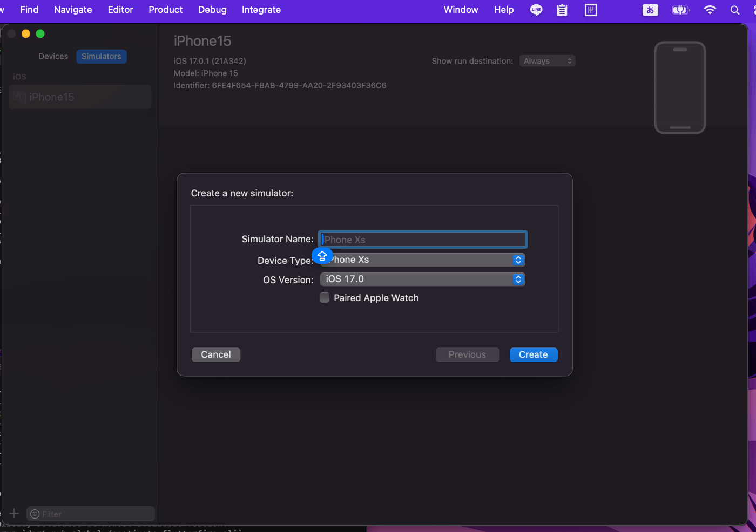756x532 pixels.
Task: Open the OS Version dropdown
Action: click(423, 279)
